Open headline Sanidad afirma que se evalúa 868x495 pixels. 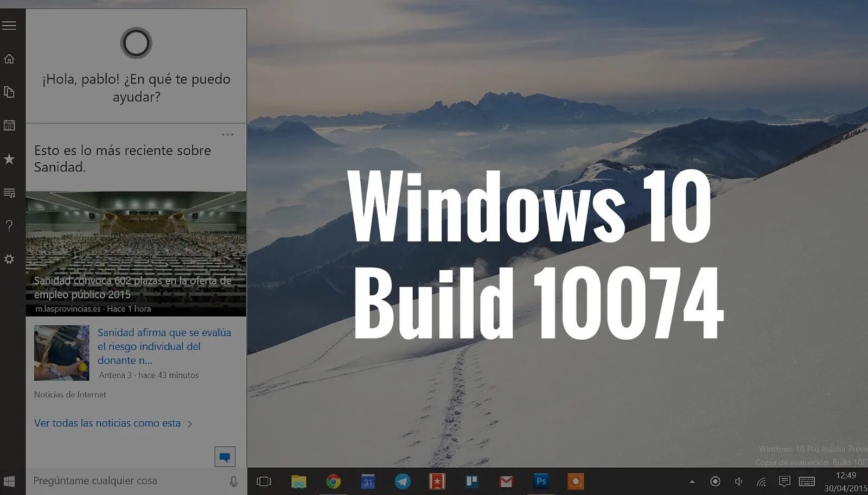164,346
